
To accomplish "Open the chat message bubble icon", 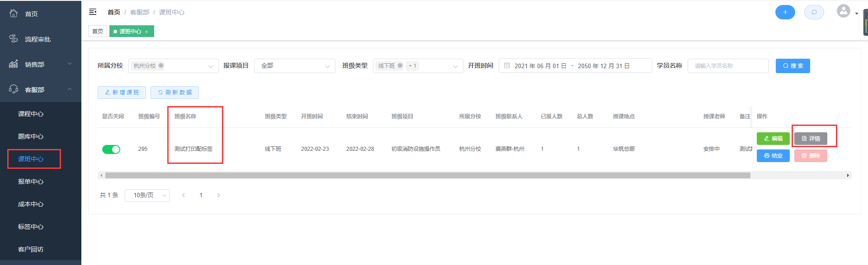I will click(x=814, y=12).
